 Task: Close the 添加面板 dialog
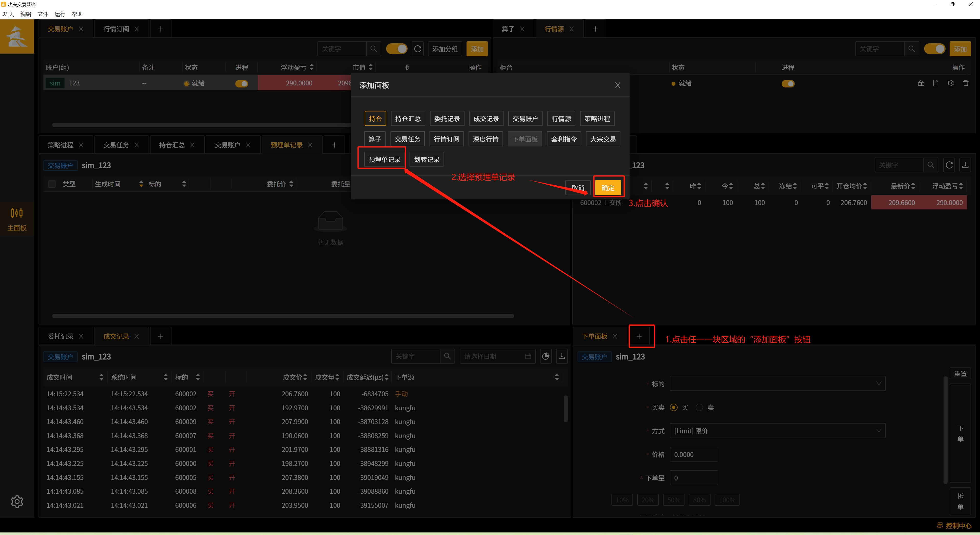[617, 85]
